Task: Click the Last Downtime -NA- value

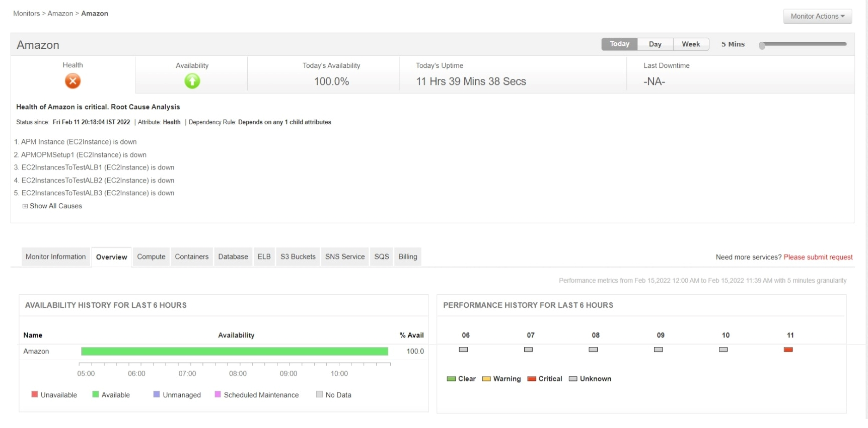Action: pos(654,81)
